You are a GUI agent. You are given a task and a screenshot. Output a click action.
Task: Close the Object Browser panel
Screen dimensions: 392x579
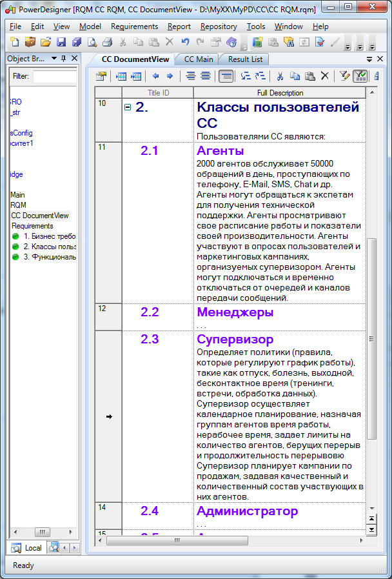tap(74, 58)
